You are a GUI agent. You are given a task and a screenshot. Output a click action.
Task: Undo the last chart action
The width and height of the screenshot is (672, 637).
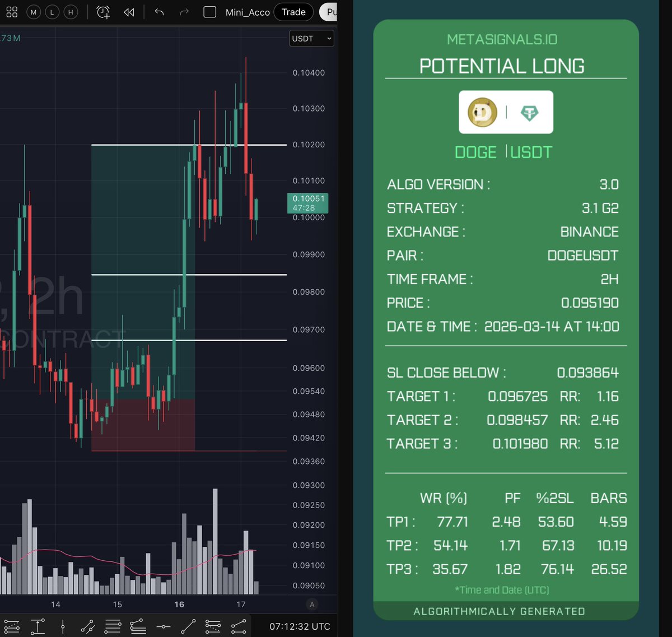coord(159,12)
